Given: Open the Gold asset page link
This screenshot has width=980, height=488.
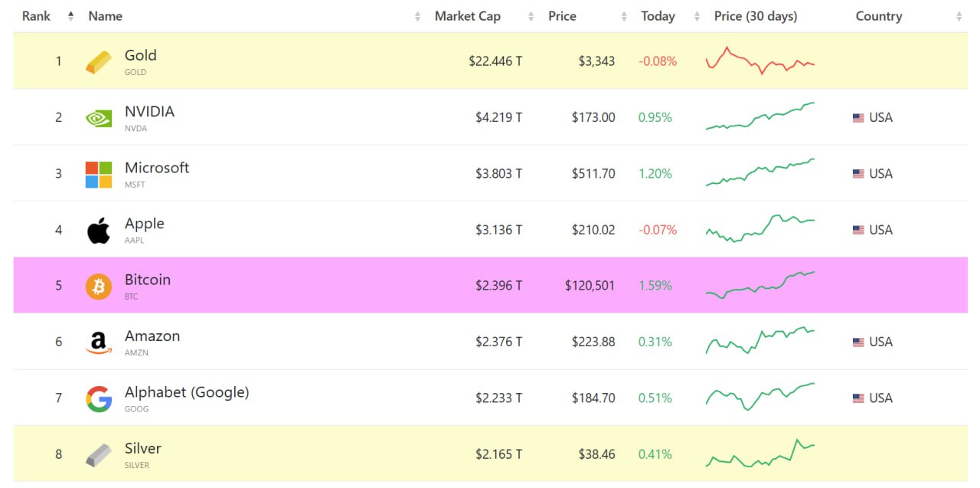Looking at the screenshot, I should tap(141, 55).
